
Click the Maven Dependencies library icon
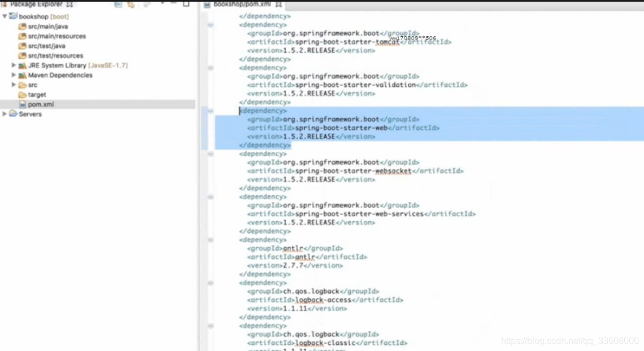[22, 75]
